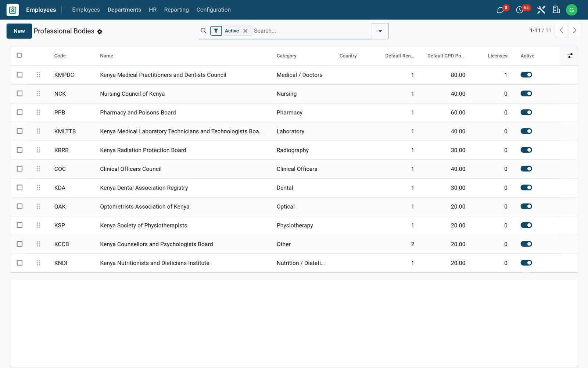Grab the drag handle for KMPDC row
This screenshot has height=368, width=588.
(x=38, y=75)
